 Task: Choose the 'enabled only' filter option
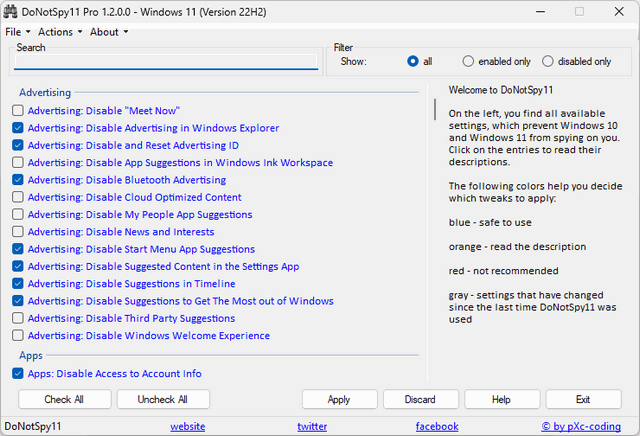point(468,61)
